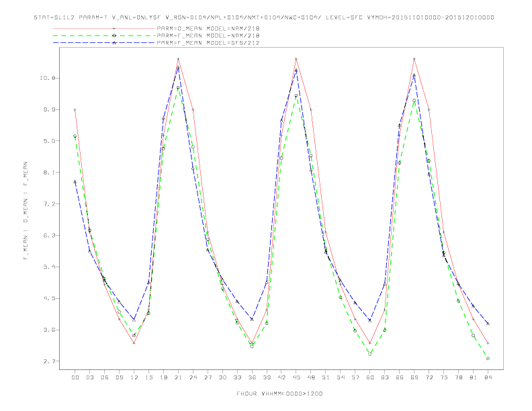
Task: Click the chart title beginning STAT=SL1L2
Action: tap(264, 17)
